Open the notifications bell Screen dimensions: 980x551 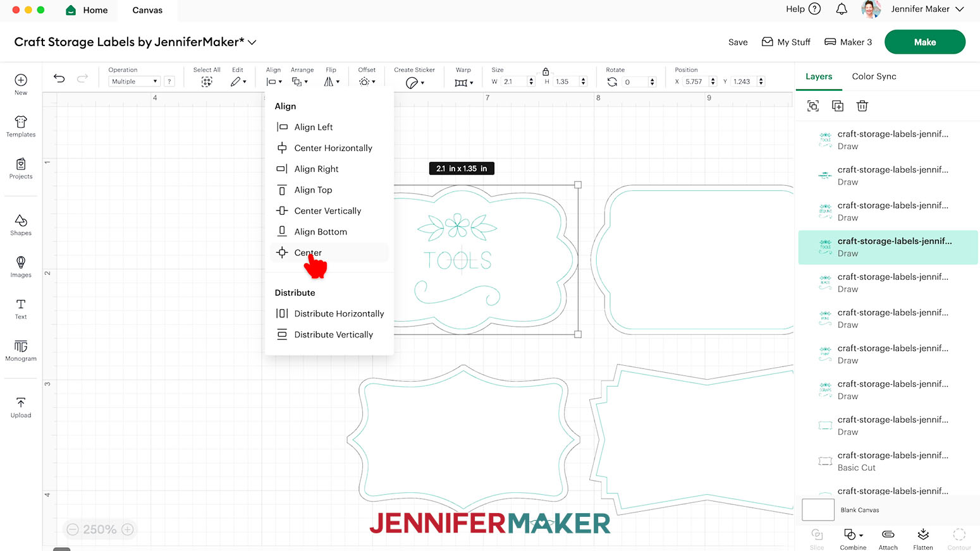pyautogui.click(x=842, y=9)
